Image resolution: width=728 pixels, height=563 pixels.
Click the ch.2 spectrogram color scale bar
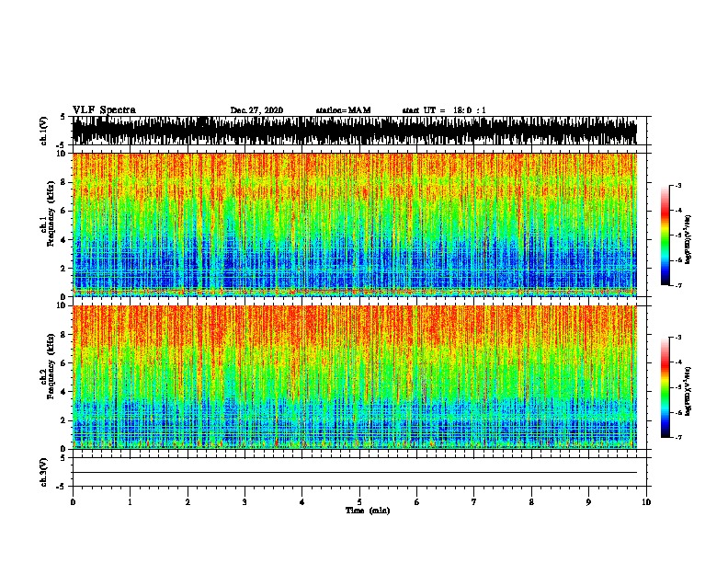[x=665, y=387]
